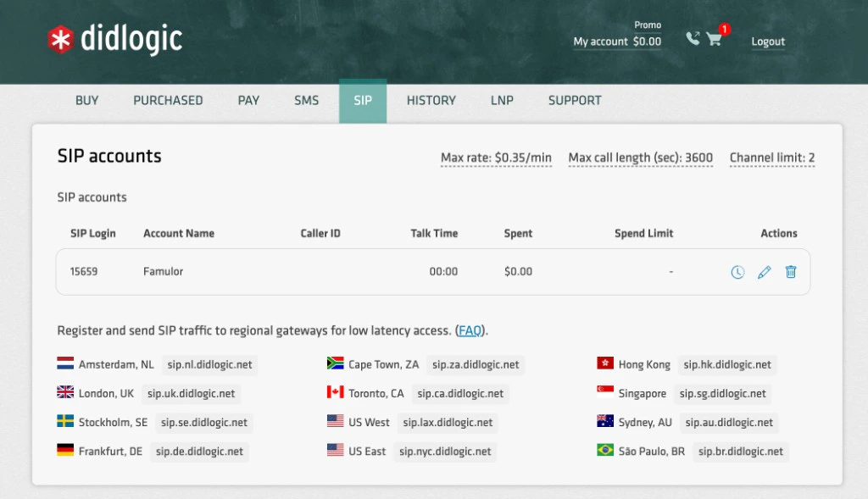Open the HISTORY tab
This screenshot has height=499, width=868.
click(x=431, y=100)
